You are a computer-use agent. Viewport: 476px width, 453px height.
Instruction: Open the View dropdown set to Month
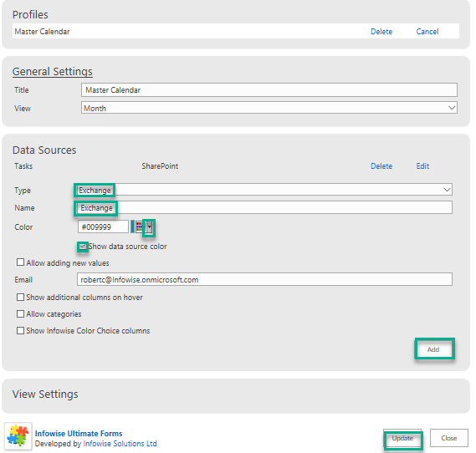click(x=269, y=108)
